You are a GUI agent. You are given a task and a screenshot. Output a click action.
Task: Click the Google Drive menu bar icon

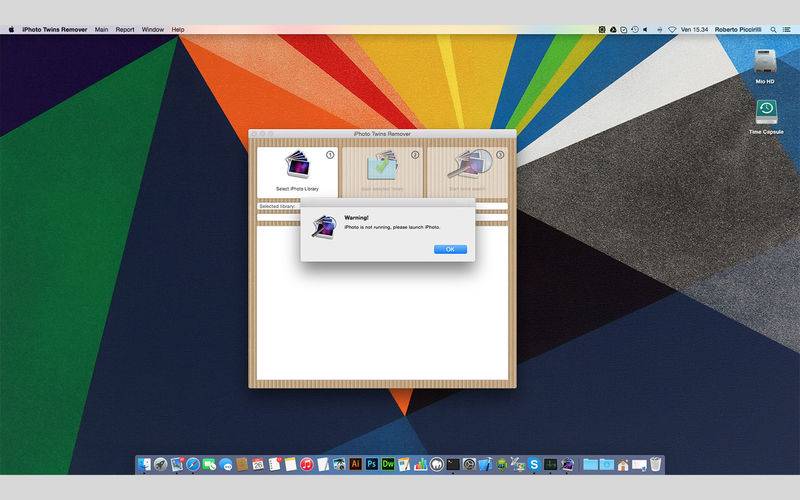coord(613,30)
